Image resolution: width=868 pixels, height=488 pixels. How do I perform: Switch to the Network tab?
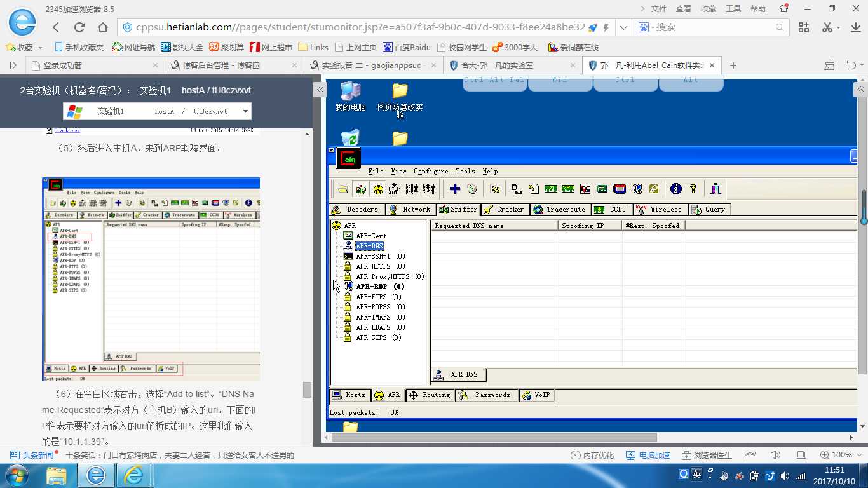pos(410,209)
